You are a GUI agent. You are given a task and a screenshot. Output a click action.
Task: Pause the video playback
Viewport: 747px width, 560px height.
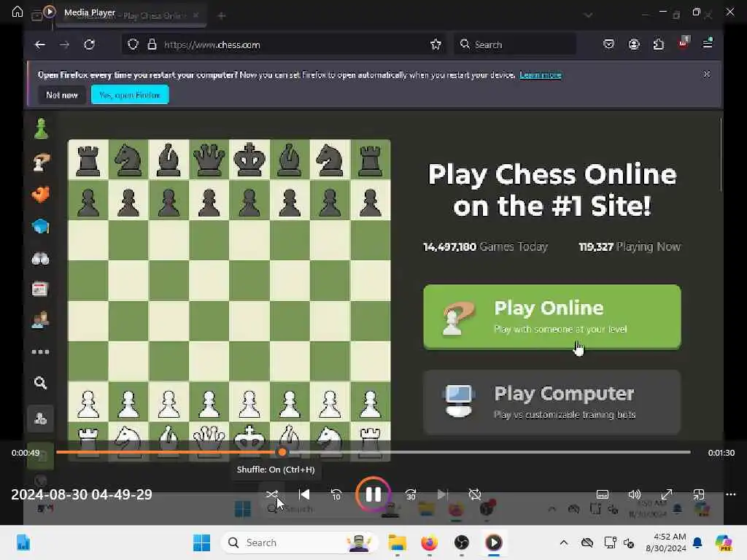pyautogui.click(x=373, y=494)
